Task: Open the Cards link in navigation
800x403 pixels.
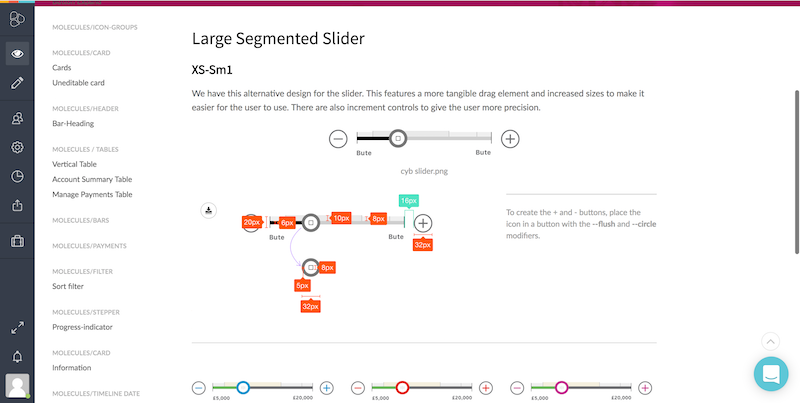Action: click(62, 67)
